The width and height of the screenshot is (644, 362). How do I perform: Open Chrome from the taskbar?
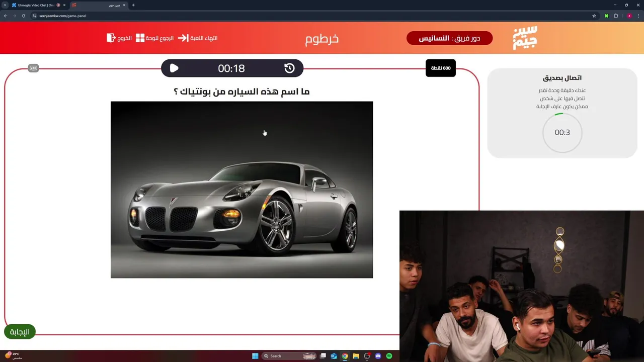click(x=345, y=356)
